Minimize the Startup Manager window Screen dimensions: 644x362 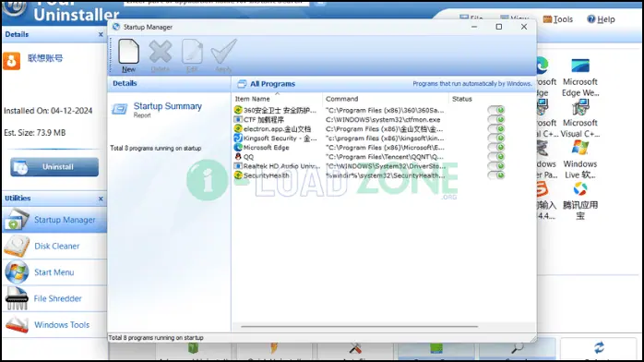point(474,27)
